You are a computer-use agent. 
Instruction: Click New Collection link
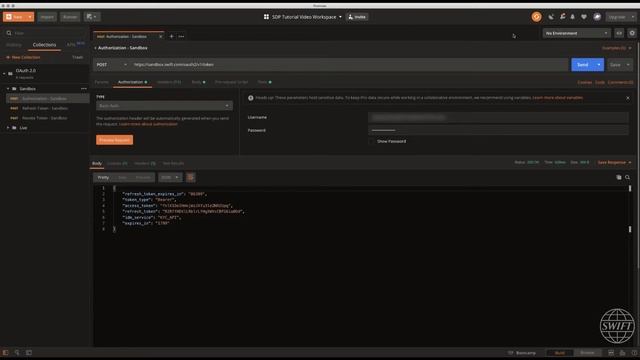click(23, 57)
